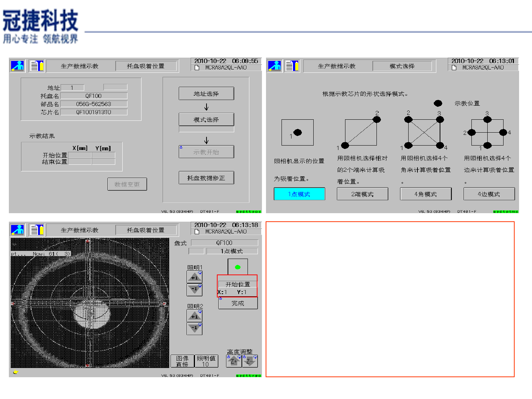Screen dimensions: 532x399
Task: Click the timestamp 06:13:01
Action: coord(502,61)
